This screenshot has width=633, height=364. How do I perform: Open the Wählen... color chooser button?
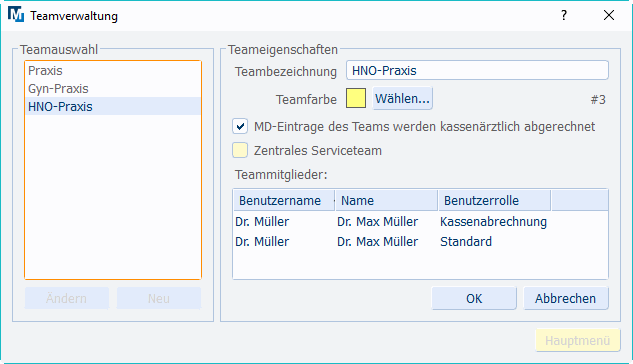tap(402, 98)
